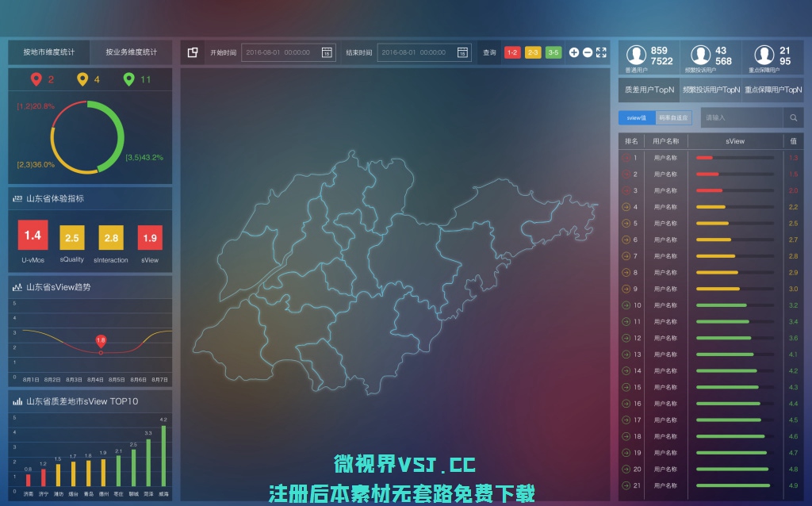Click the search magnifier icon

[x=793, y=118]
